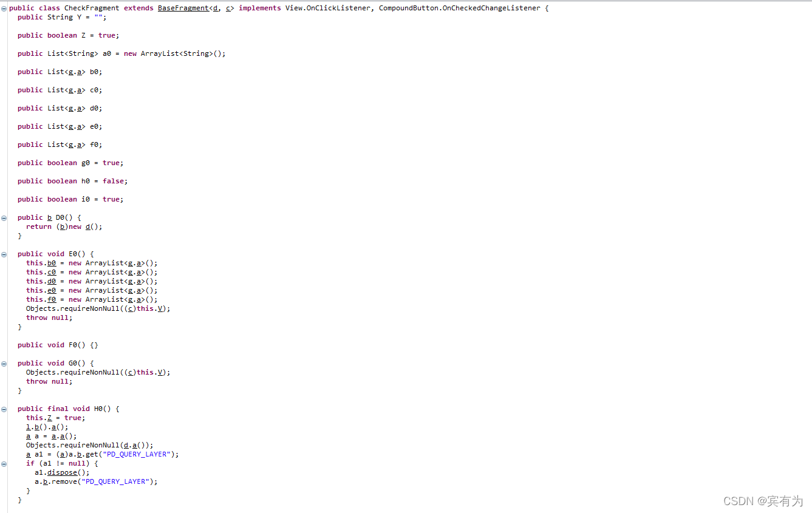Follow this.V link inside G0()
The image size is (812, 513).
tap(160, 372)
